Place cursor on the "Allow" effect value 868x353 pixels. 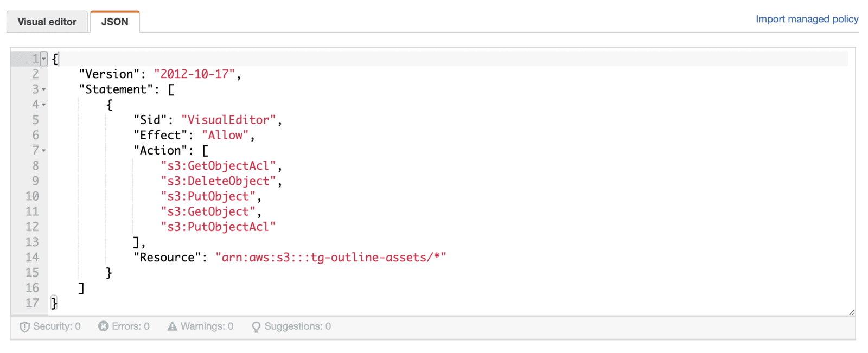[225, 136]
